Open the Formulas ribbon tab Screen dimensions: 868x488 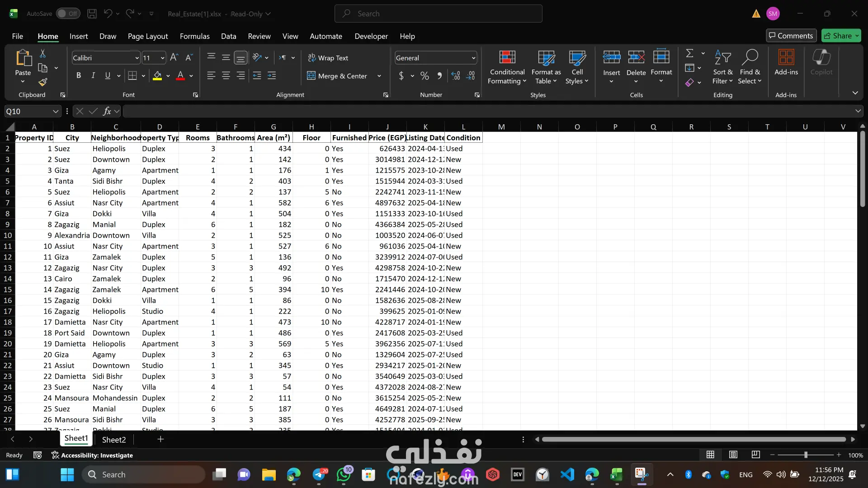tap(194, 36)
